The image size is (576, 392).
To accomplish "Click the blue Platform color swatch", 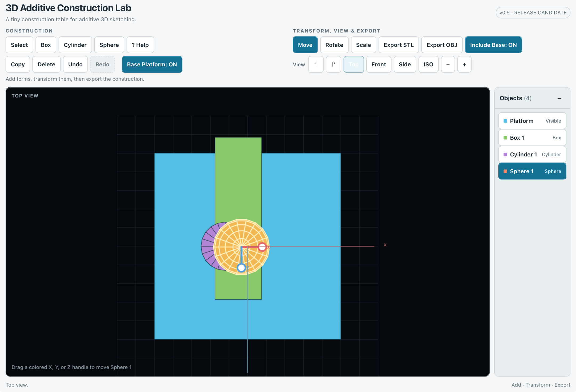I will coord(505,121).
